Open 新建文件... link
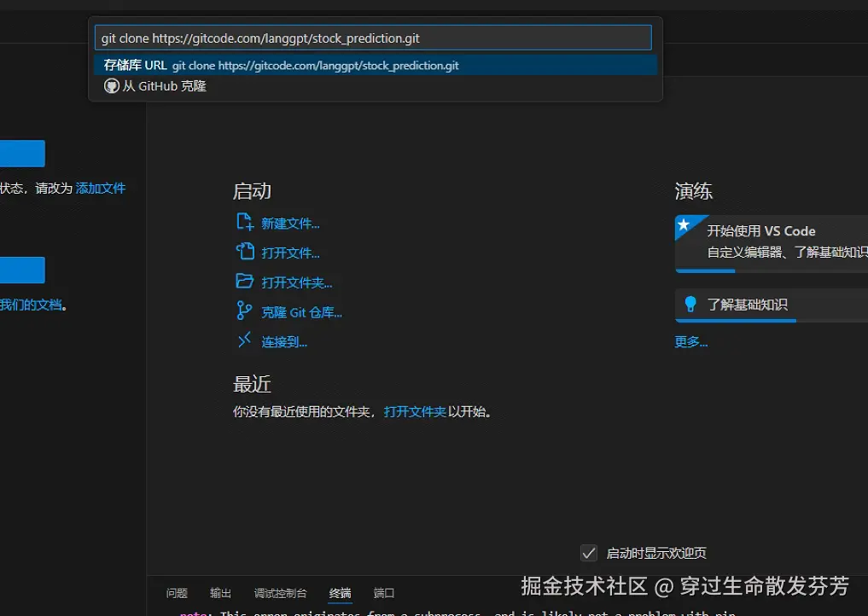This screenshot has height=616, width=868. tap(290, 224)
